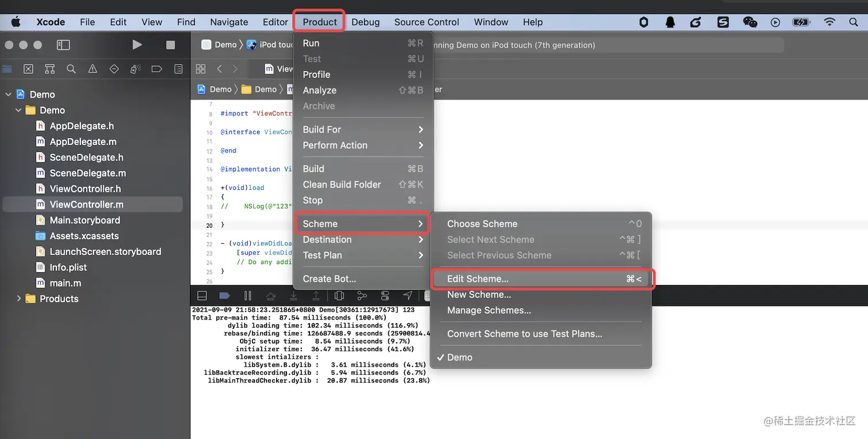Open the Perform Action submenu
868x439 pixels.
(x=363, y=145)
